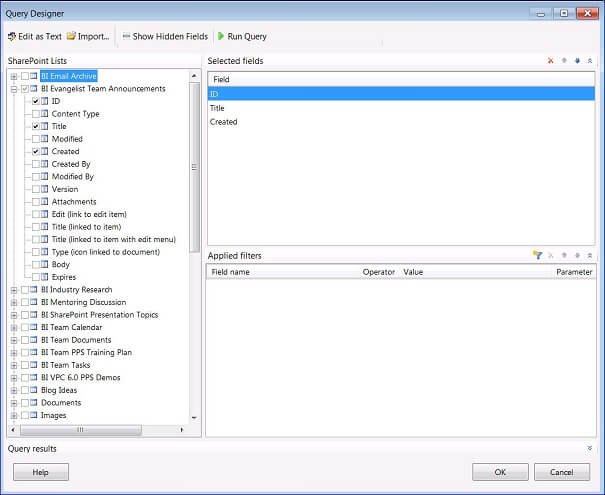Click the Help button
The image size is (605, 495).
coord(41,472)
